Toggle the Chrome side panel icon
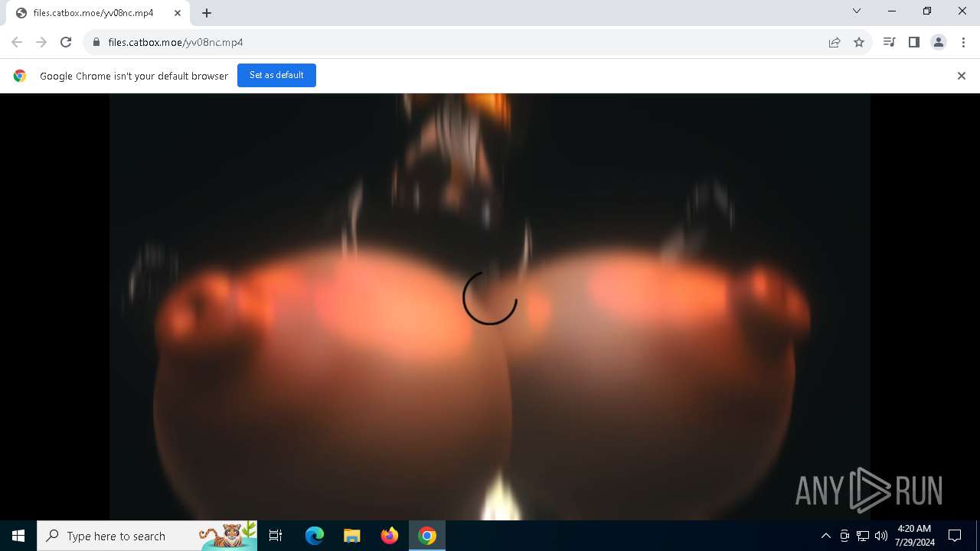 [913, 42]
